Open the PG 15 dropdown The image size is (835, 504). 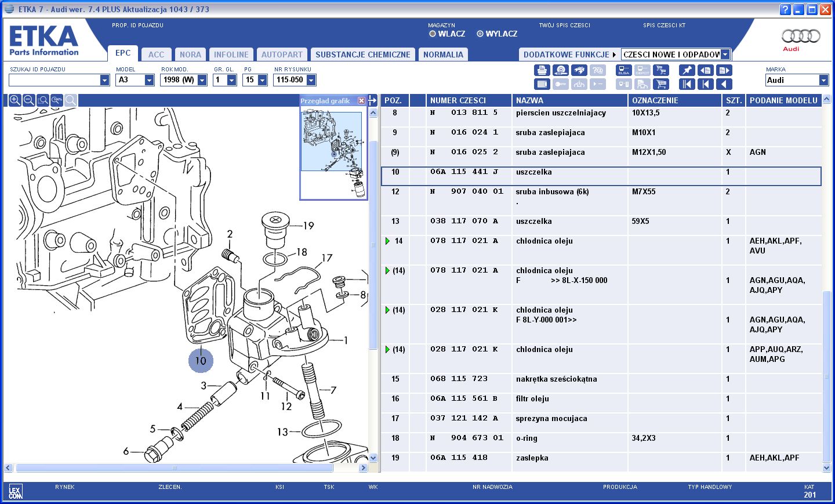262,80
